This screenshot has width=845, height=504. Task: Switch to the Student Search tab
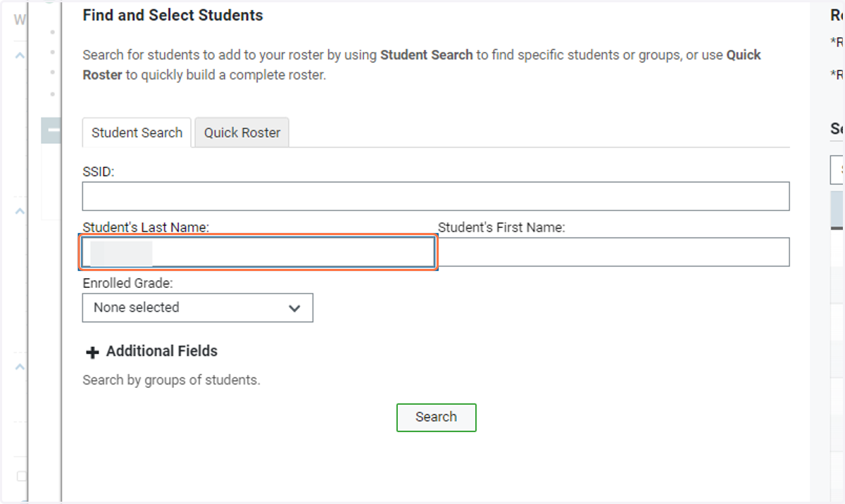[137, 132]
